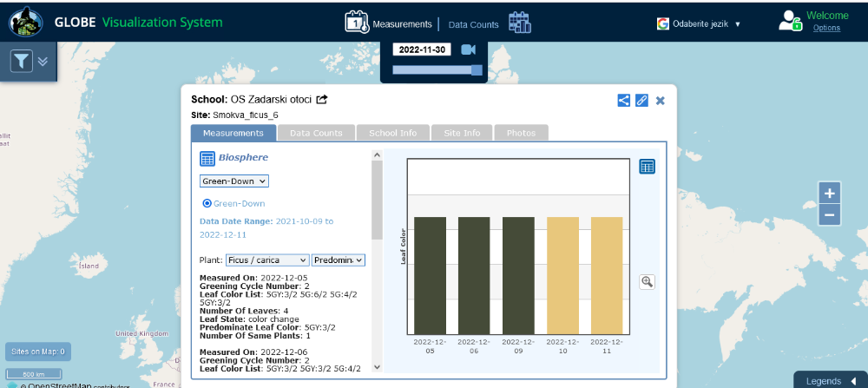Switch to the Site Info tab
The height and width of the screenshot is (388, 868).
(x=461, y=133)
